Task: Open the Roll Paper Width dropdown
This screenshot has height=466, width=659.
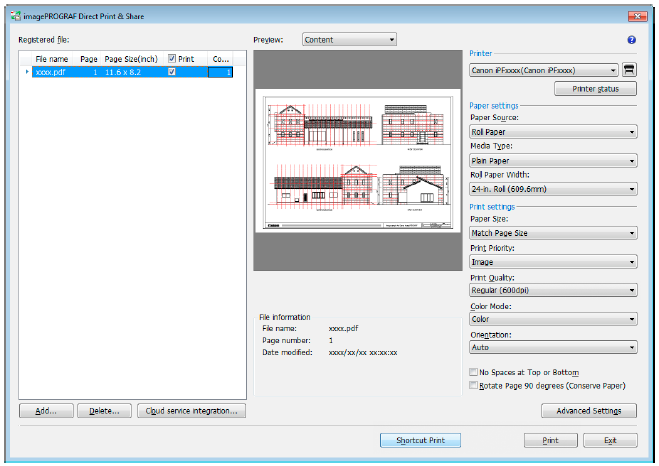Action: (x=552, y=188)
